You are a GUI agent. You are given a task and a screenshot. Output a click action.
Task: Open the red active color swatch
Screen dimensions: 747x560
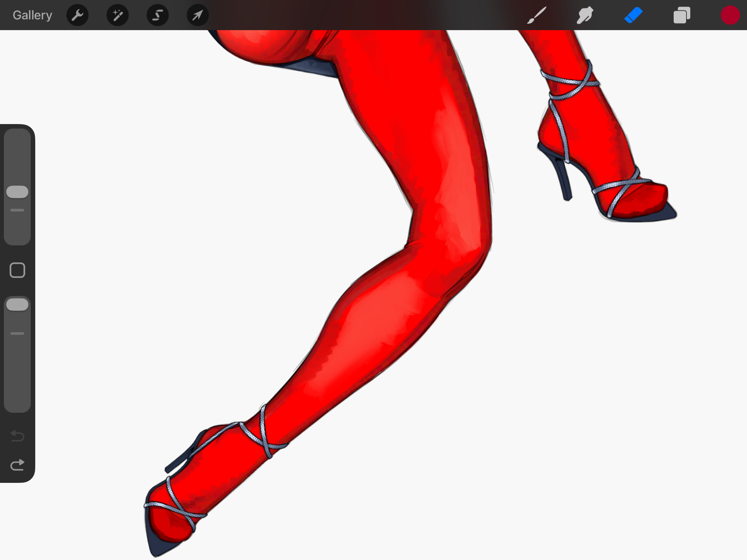coord(730,15)
